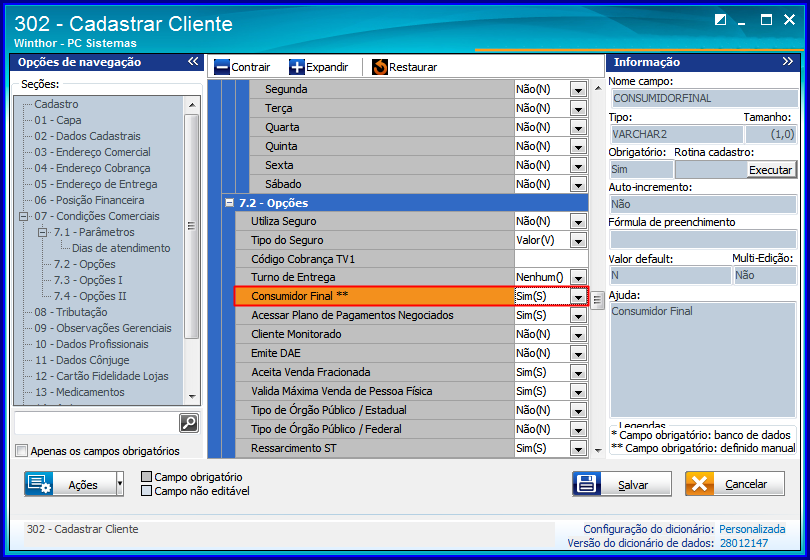Enable the Campo obrigatório checkbox
Viewport: 810px width, 560px height.
147,476
